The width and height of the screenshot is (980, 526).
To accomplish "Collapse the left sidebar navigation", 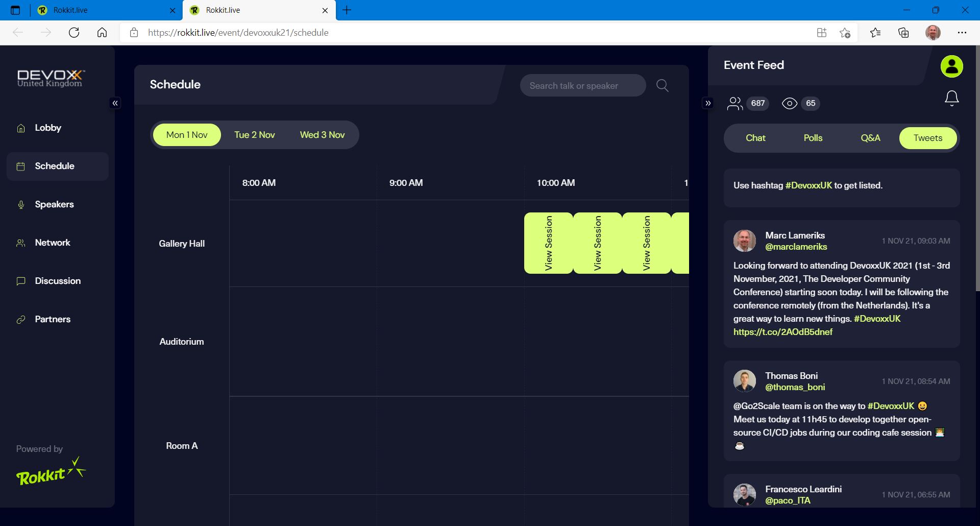I will coord(115,103).
